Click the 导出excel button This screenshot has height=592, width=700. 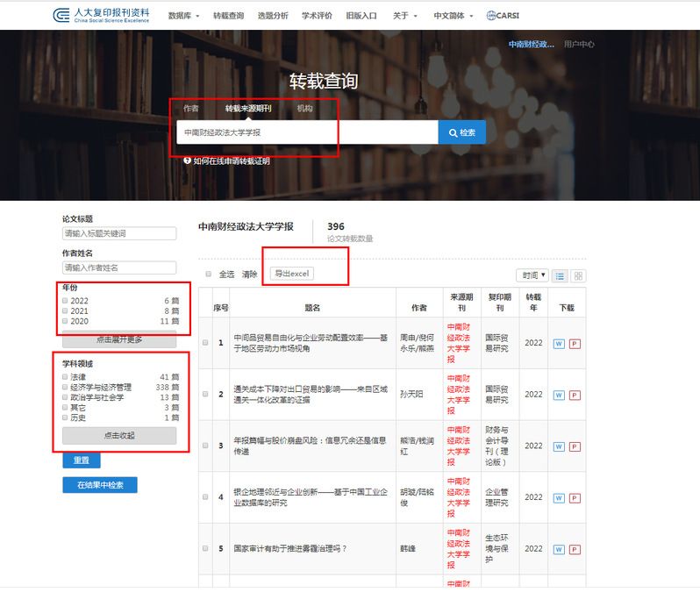(x=292, y=274)
